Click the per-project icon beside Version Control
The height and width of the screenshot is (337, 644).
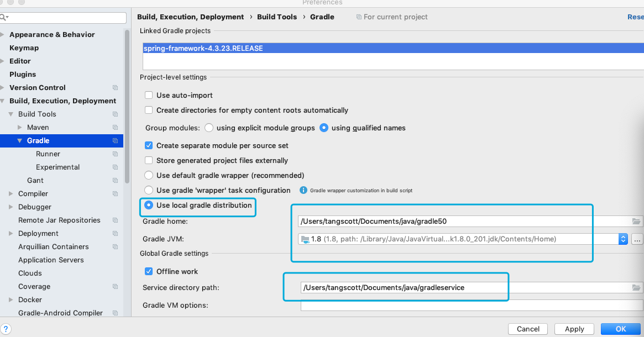click(115, 87)
